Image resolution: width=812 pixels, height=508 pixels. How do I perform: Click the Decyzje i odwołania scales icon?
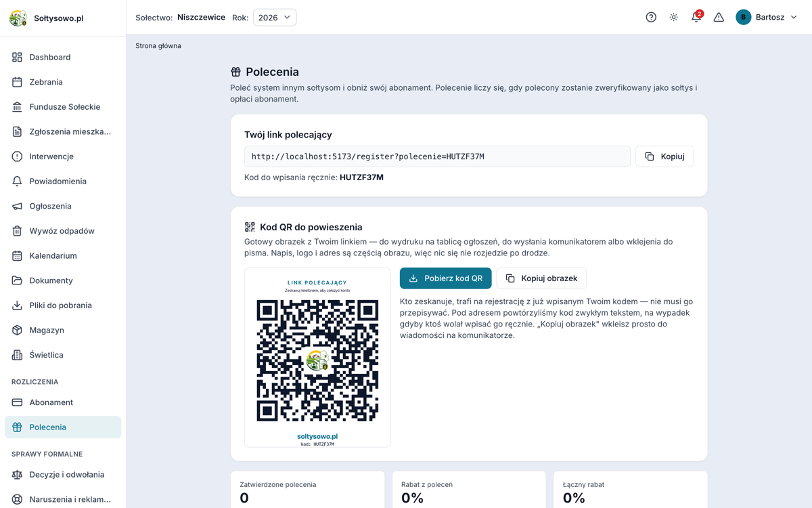tap(17, 475)
